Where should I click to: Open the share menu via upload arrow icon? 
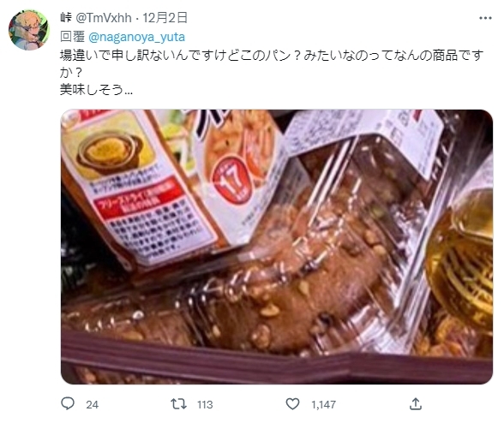(415, 403)
